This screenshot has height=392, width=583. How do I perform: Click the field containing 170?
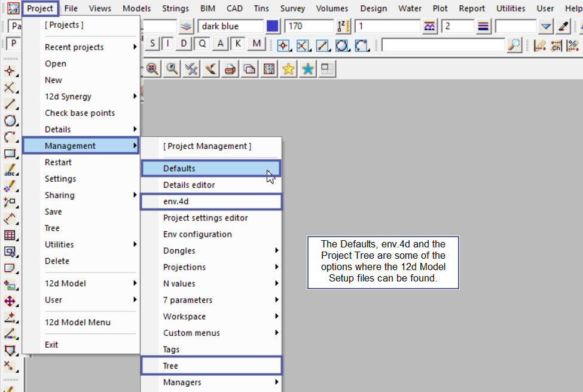(x=309, y=26)
